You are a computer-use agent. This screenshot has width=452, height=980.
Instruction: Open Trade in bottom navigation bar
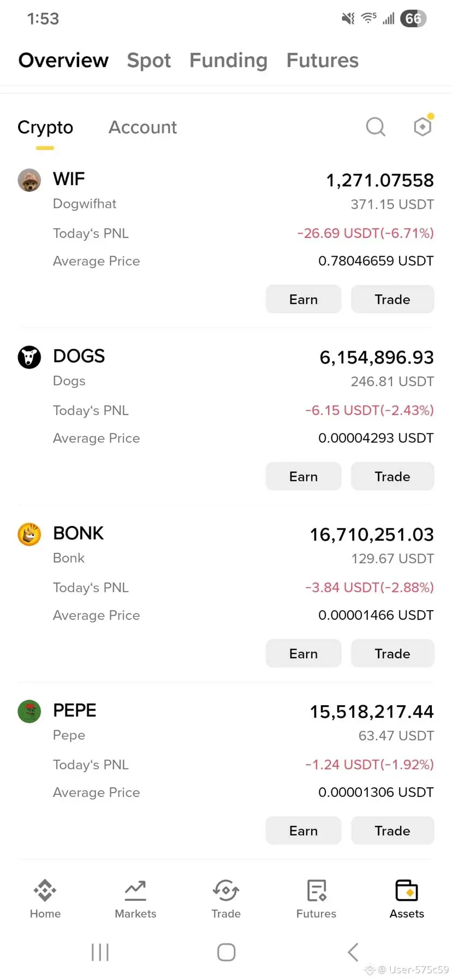click(x=226, y=899)
